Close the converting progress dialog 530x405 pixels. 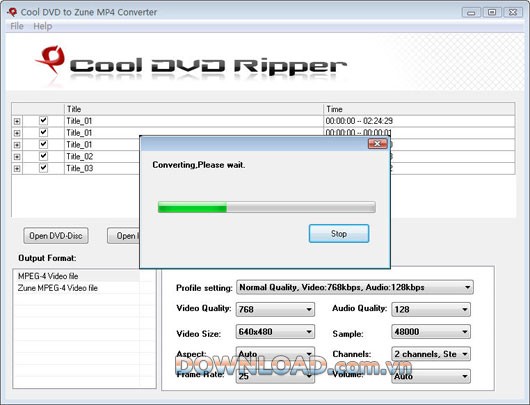coord(377,144)
